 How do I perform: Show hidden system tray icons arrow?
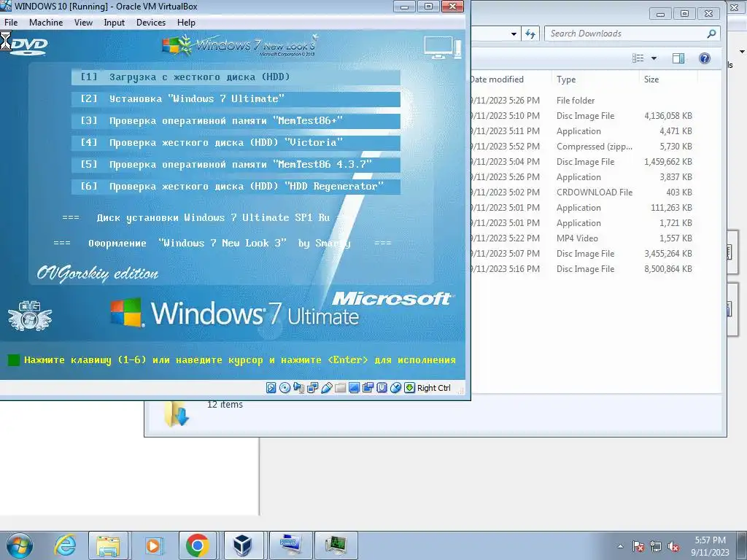620,546
